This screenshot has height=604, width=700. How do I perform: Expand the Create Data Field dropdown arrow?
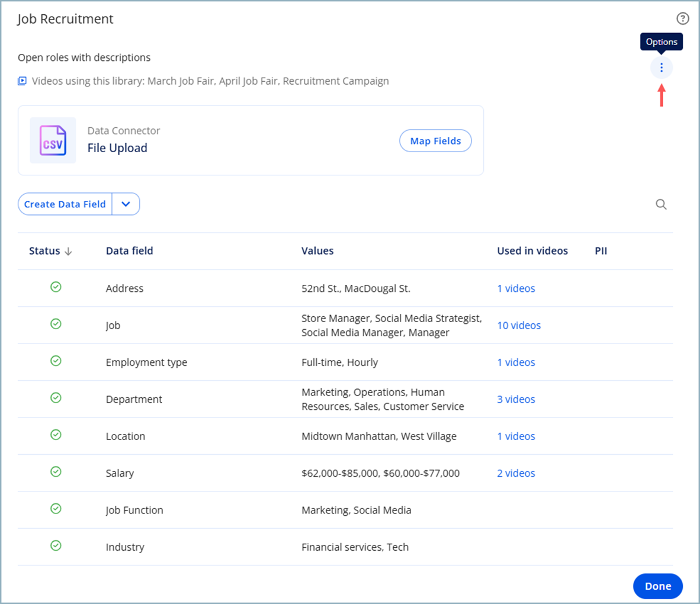(x=126, y=204)
